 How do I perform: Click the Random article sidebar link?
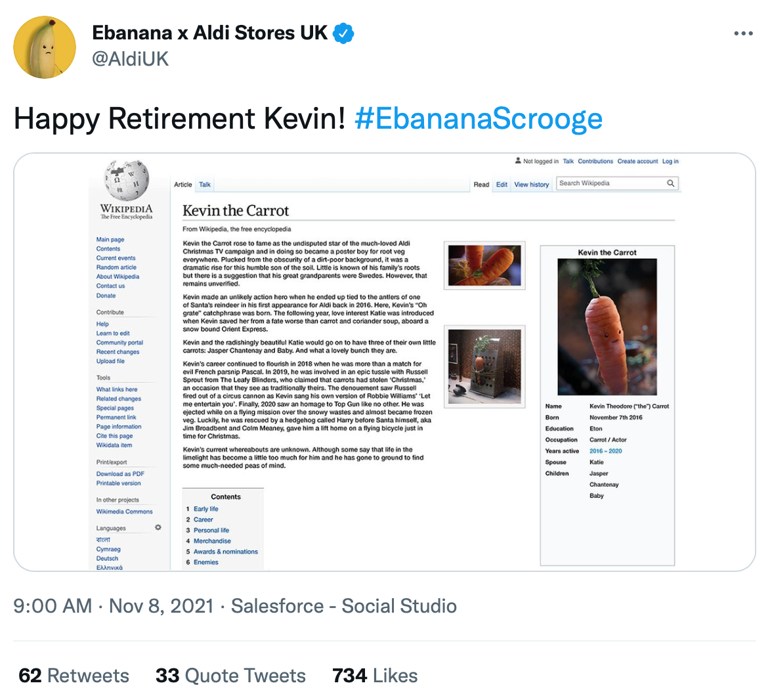116,267
